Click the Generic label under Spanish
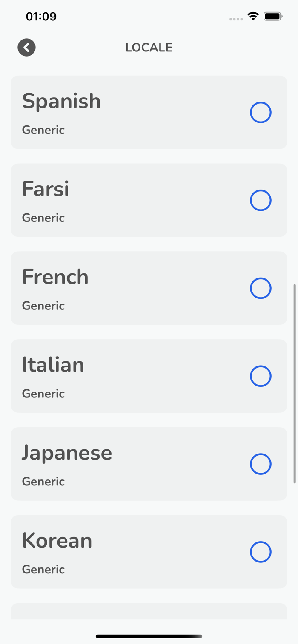The image size is (298, 644). click(x=43, y=130)
